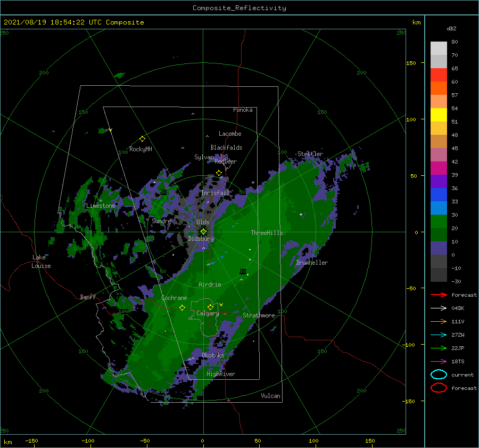Click the cyan current ellipse legend icon

coord(439,374)
